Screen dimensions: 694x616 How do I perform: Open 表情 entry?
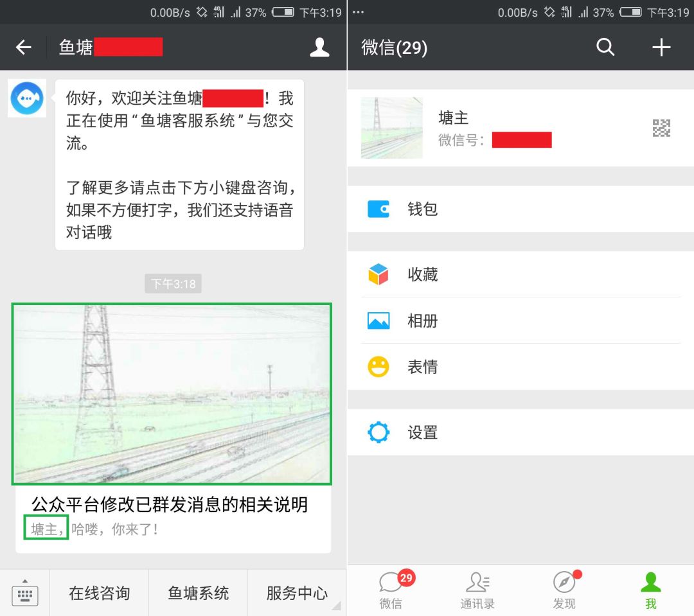tap(520, 367)
